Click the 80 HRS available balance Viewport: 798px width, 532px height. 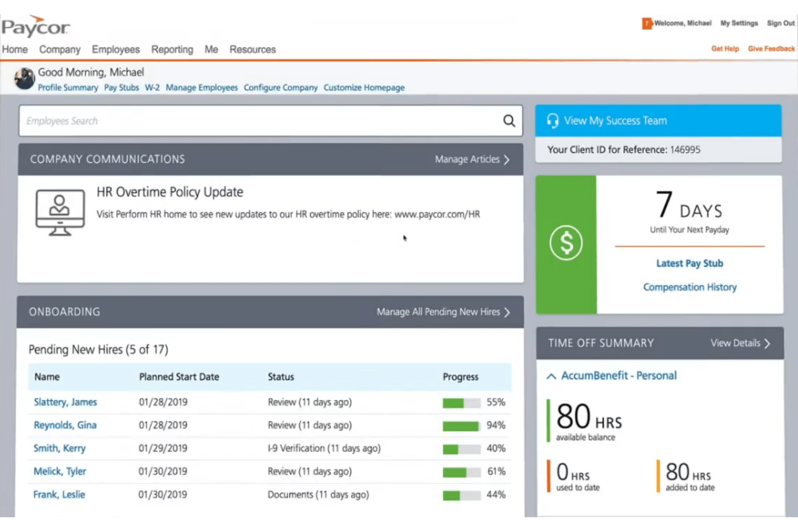click(589, 422)
